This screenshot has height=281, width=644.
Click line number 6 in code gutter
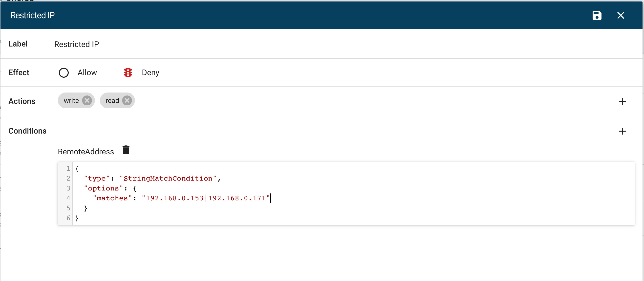68,218
